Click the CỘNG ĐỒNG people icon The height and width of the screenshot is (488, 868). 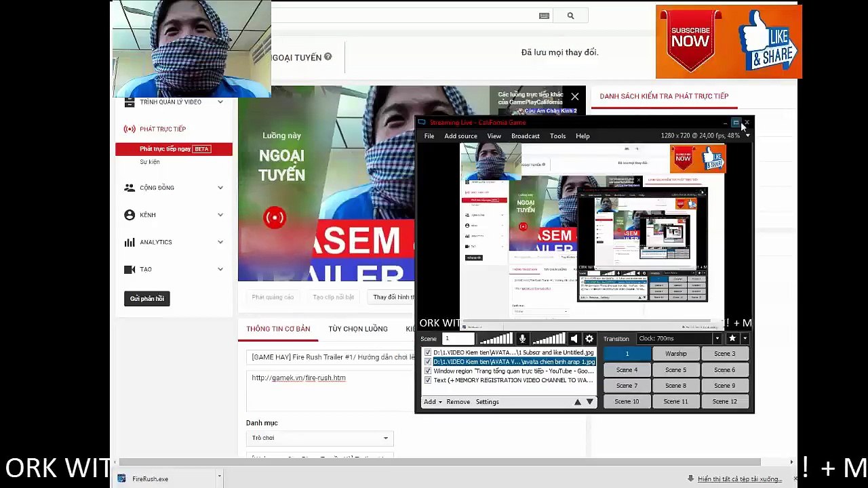click(x=130, y=188)
